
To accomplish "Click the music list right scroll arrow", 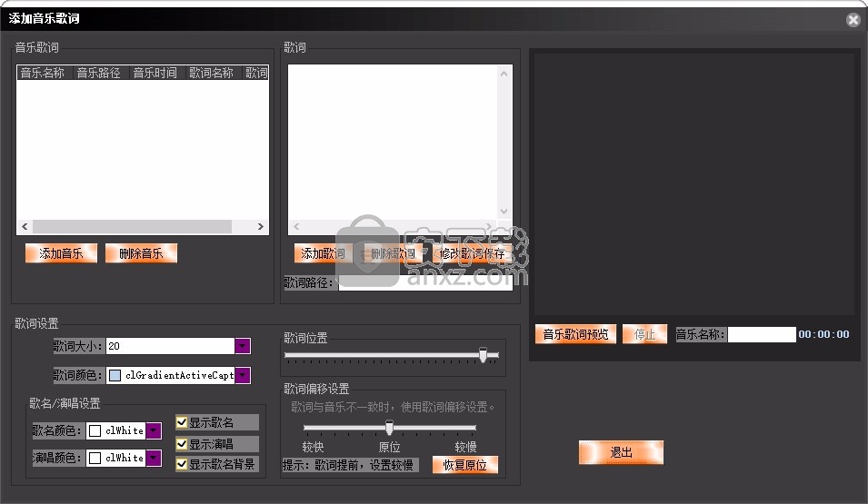I will (261, 226).
